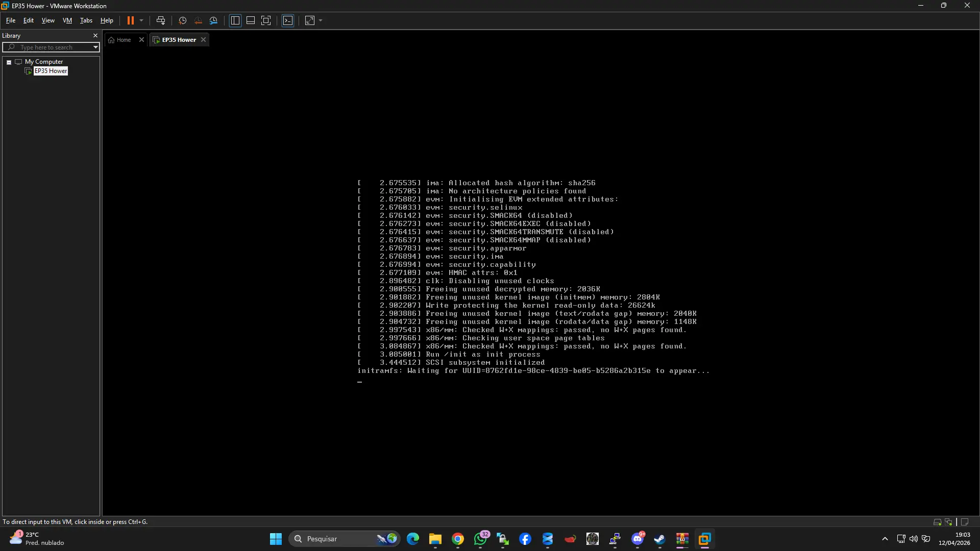Open File Explorer from the taskbar
The image size is (980, 551).
tap(435, 539)
